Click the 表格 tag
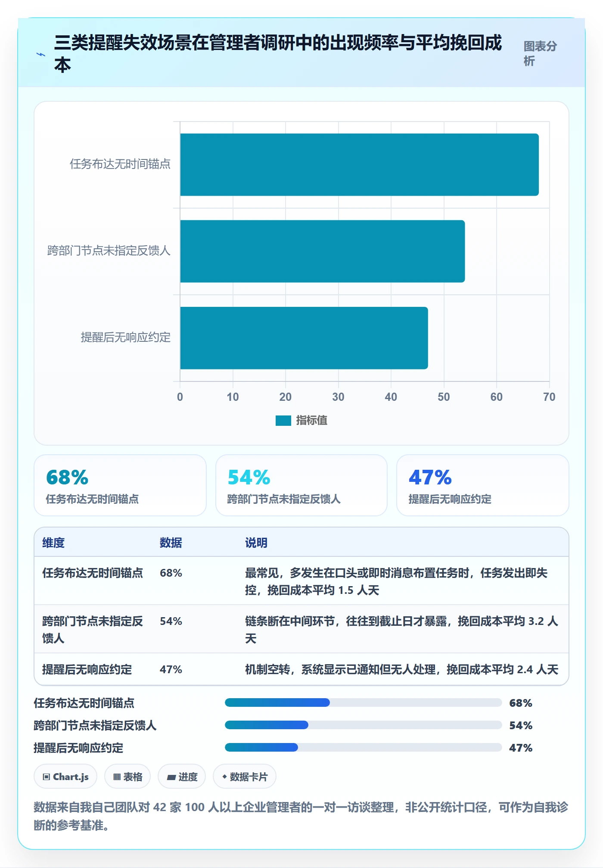This screenshot has width=603, height=868. pos(127,777)
